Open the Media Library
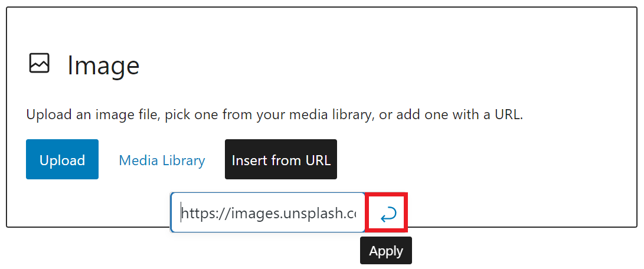Image resolution: width=644 pixels, height=269 pixels. pyautogui.click(x=162, y=160)
